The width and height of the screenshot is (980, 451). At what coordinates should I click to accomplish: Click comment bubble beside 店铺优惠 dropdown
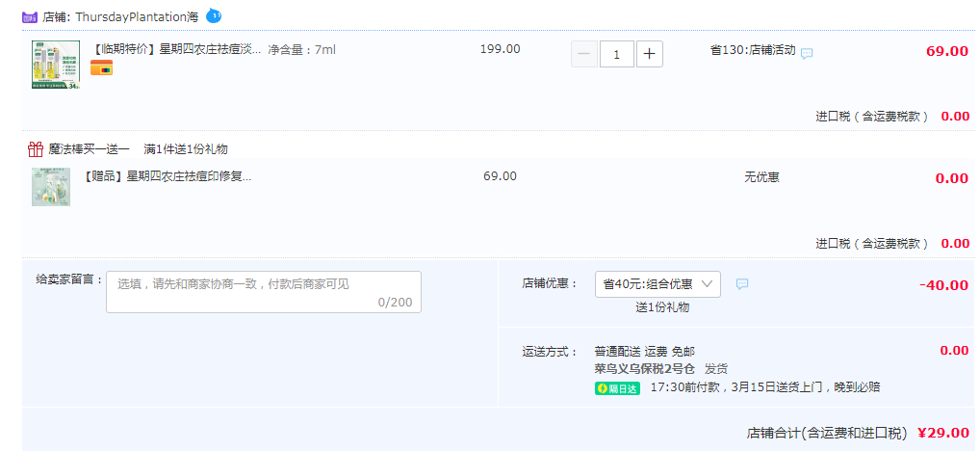(x=742, y=284)
